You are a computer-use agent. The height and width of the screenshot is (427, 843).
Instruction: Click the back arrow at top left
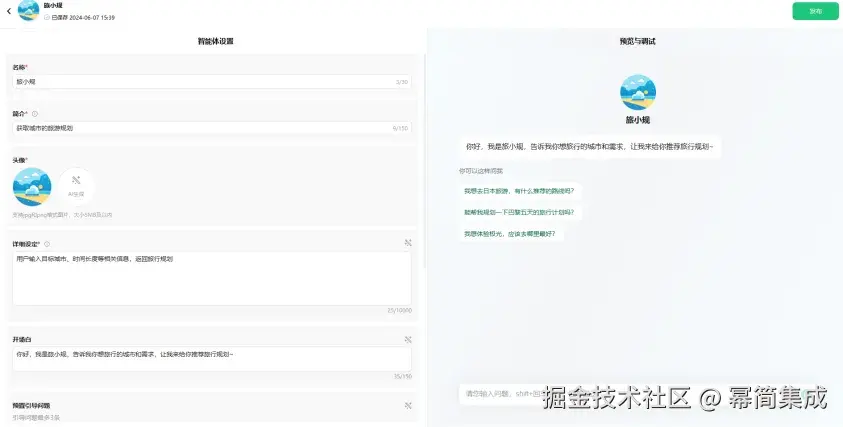9,11
